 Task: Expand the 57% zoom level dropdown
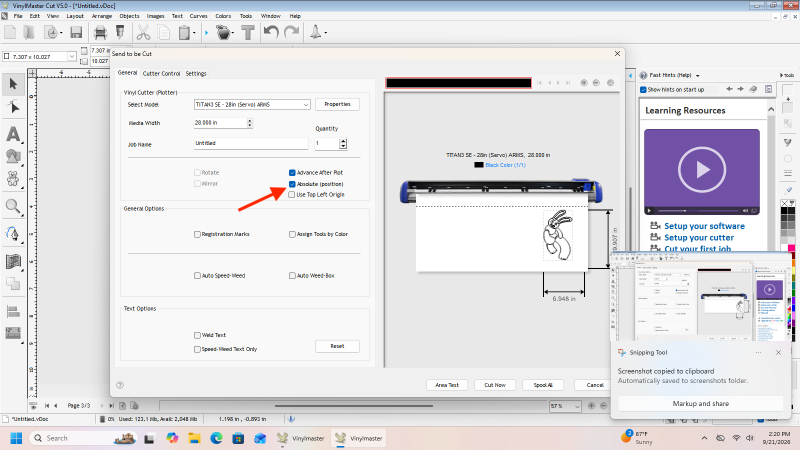point(565,406)
